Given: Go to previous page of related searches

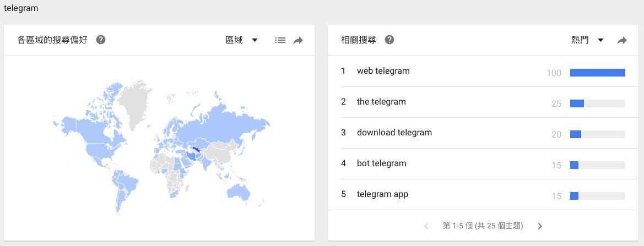Looking at the screenshot, I should coord(426,226).
